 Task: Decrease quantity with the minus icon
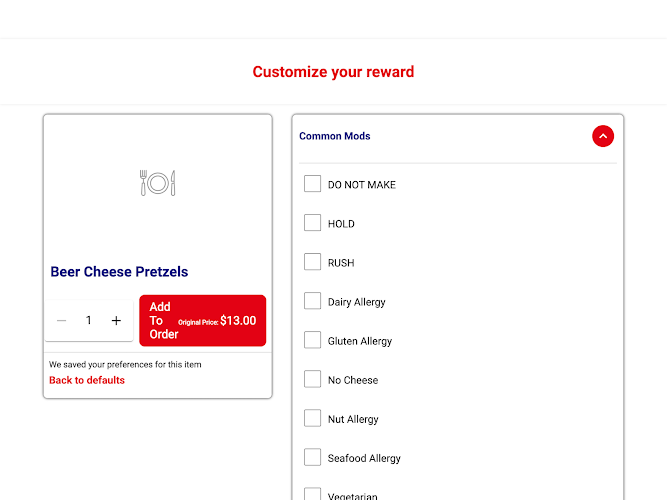pyautogui.click(x=62, y=320)
